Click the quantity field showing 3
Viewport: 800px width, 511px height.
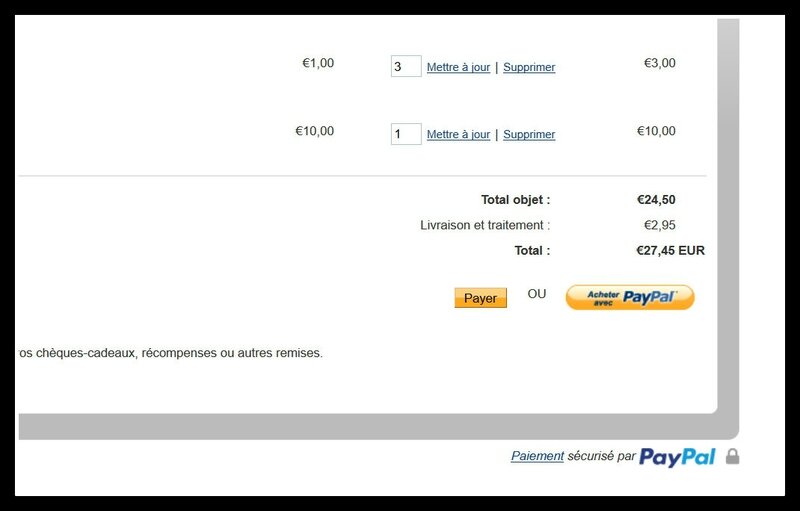[x=406, y=66]
